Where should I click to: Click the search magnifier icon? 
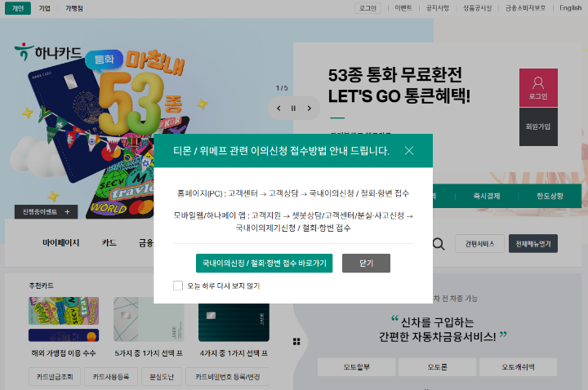[x=439, y=244]
